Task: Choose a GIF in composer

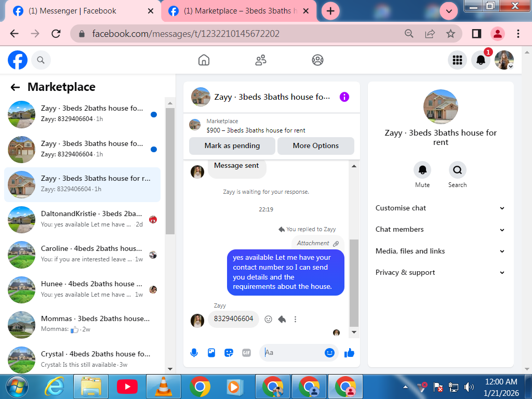Action: pyautogui.click(x=247, y=353)
